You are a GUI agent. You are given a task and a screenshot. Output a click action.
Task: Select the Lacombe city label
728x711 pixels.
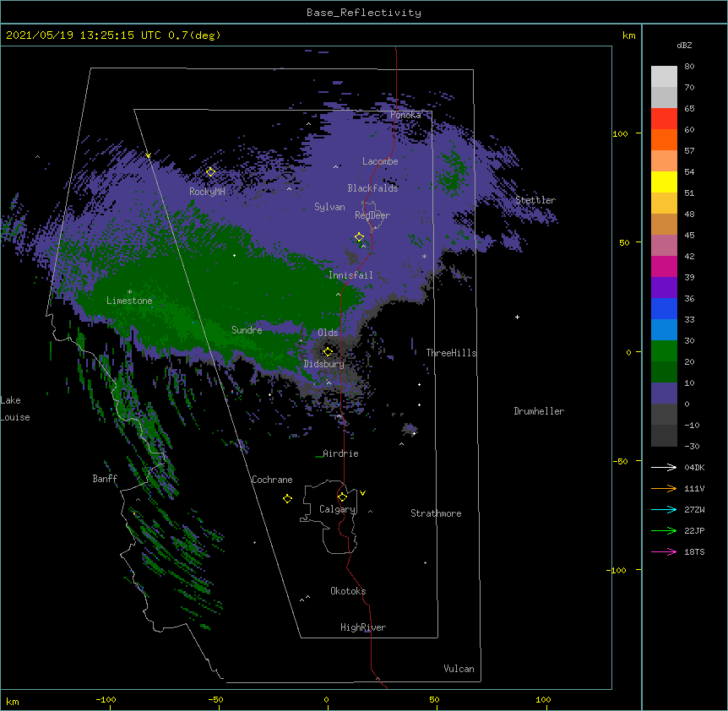(x=380, y=161)
